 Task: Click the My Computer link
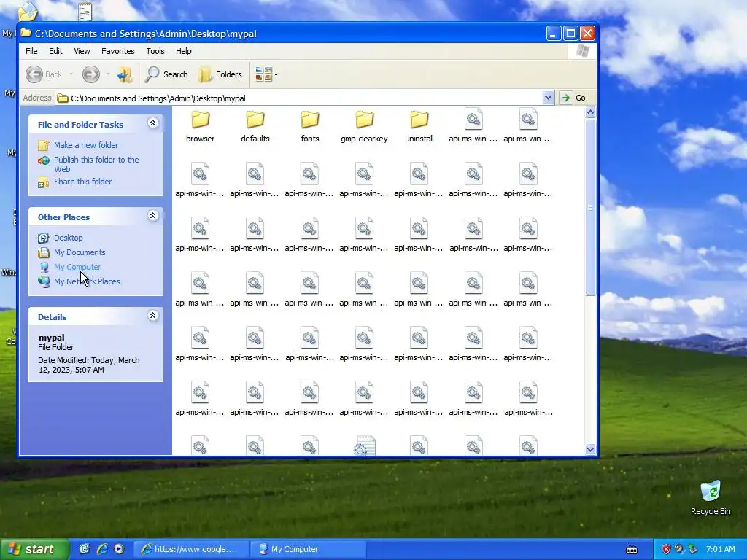coord(77,267)
